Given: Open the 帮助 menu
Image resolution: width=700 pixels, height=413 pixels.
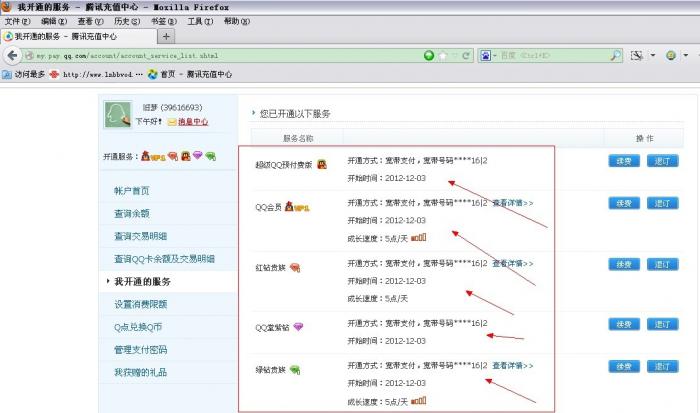Looking at the screenshot, I should pos(237,21).
